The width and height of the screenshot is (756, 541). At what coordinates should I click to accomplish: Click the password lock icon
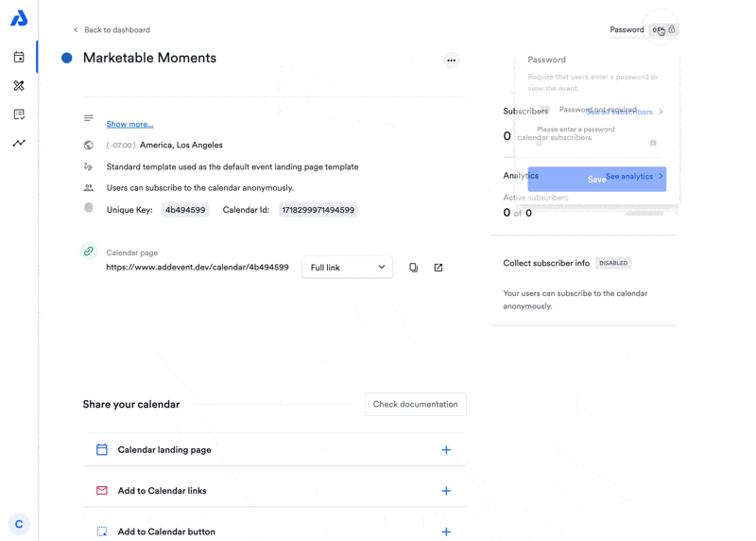672,29
